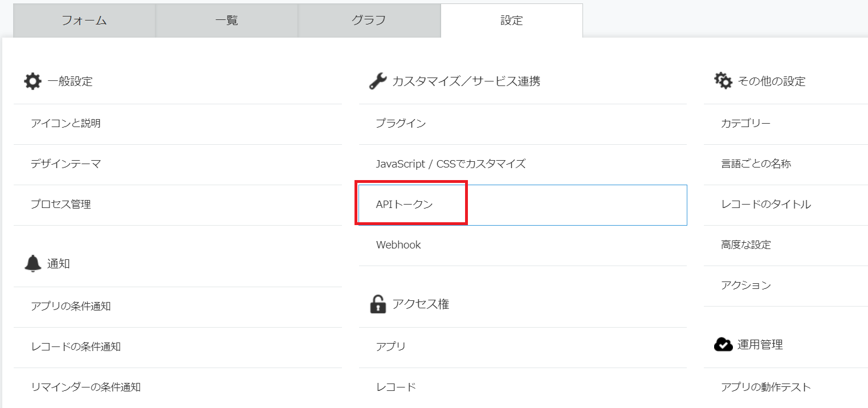This screenshot has width=868, height=408.
Task: Click the wrench icon for カスタマイズ／サービス連携
Action: [377, 81]
